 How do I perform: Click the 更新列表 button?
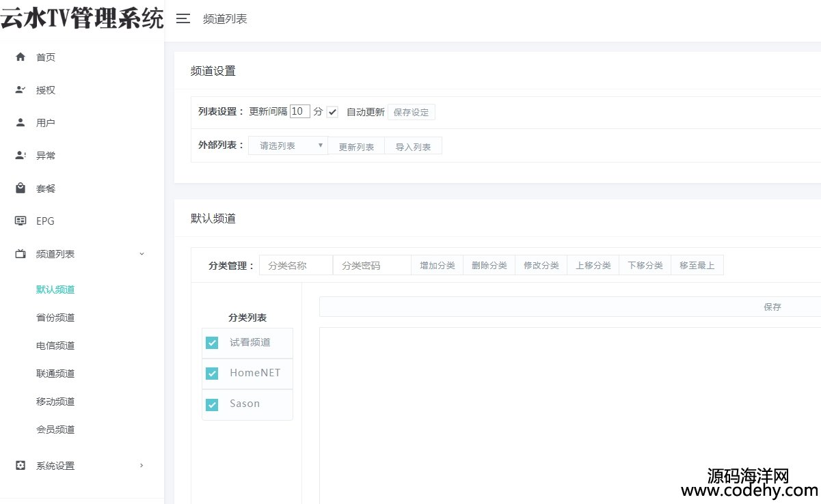coord(356,146)
